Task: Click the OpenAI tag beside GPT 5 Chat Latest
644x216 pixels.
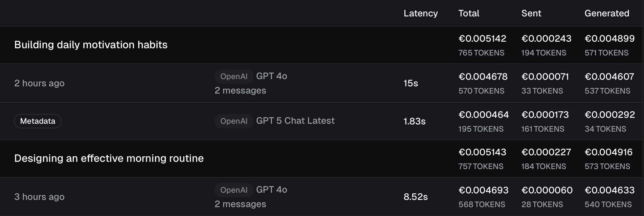Action: pyautogui.click(x=233, y=121)
